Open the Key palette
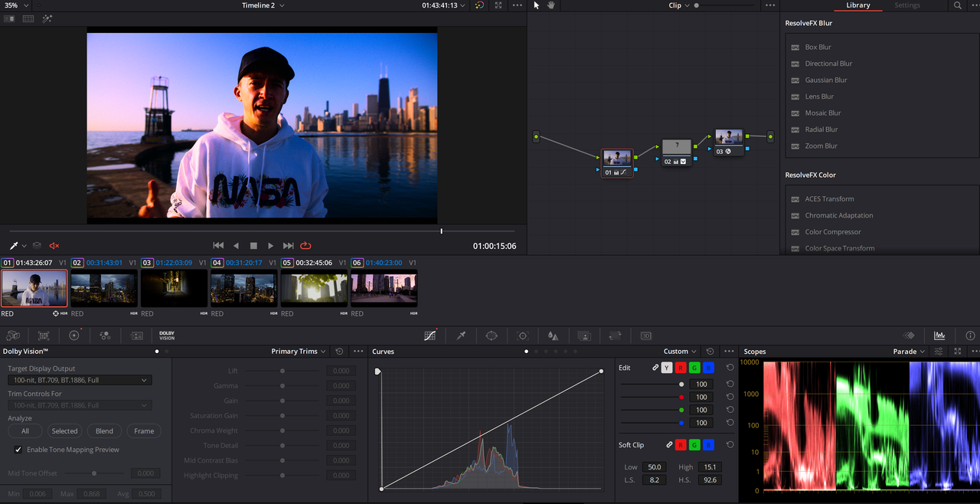Image resolution: width=980 pixels, height=504 pixels. [584, 335]
